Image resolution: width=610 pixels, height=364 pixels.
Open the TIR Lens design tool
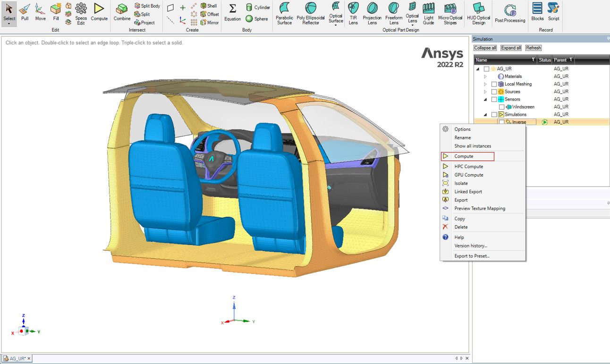click(x=353, y=13)
